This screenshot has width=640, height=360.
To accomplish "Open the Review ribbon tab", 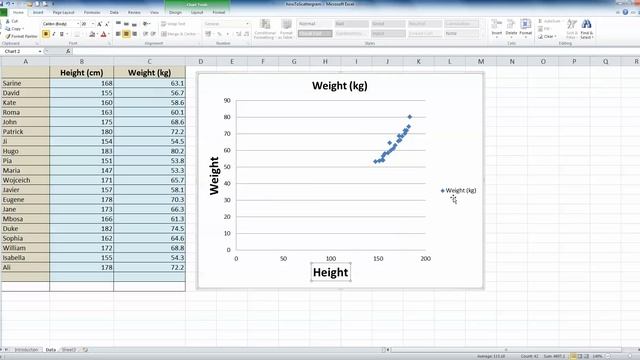I will [134, 12].
